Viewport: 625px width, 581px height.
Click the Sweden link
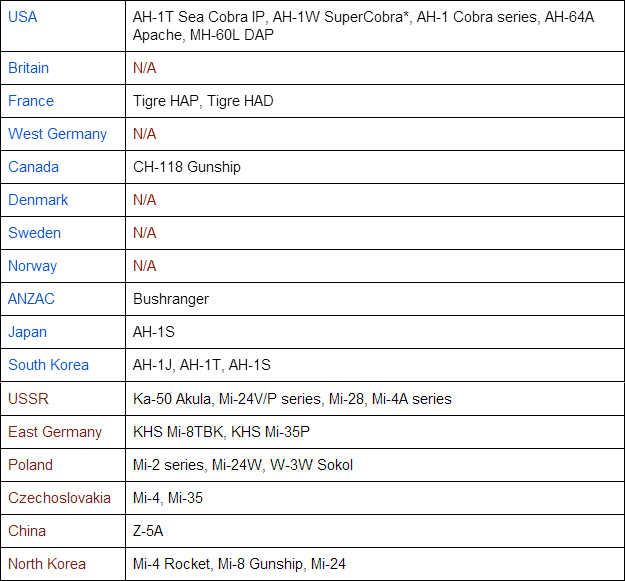coord(34,233)
